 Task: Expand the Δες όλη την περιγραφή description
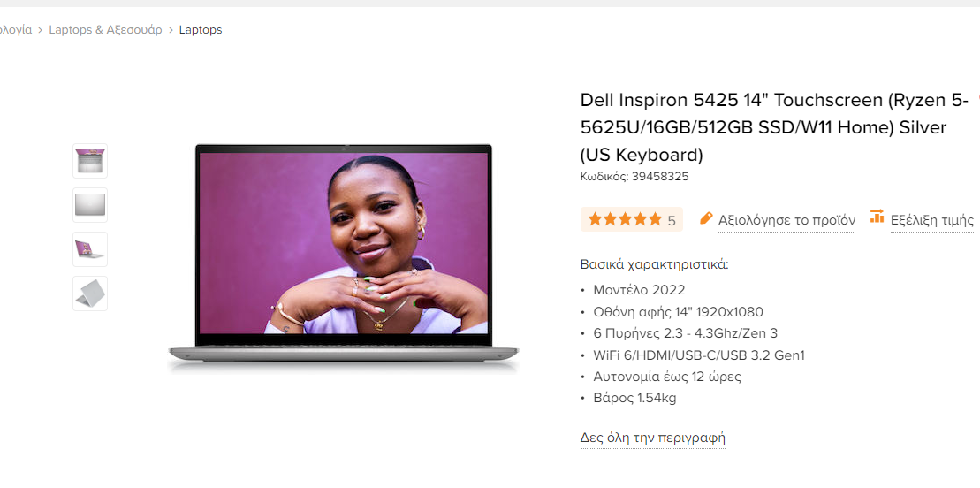(x=652, y=438)
